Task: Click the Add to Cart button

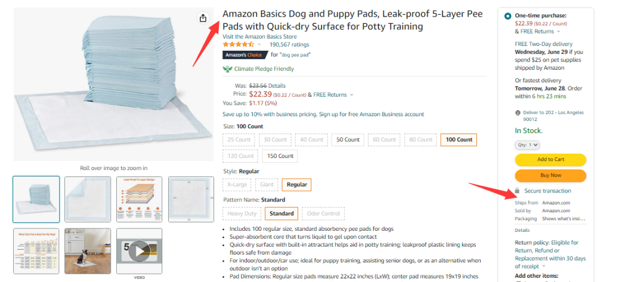Action: coord(550,159)
